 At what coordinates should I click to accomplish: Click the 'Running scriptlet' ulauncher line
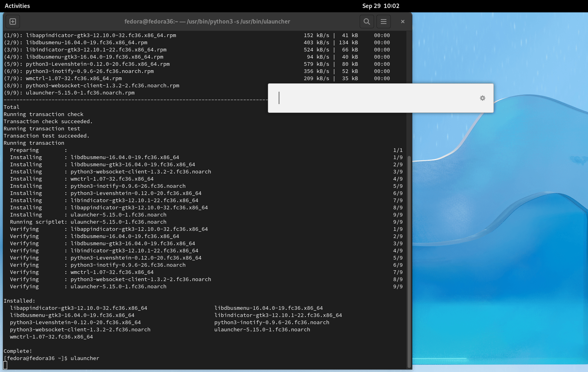point(206,222)
